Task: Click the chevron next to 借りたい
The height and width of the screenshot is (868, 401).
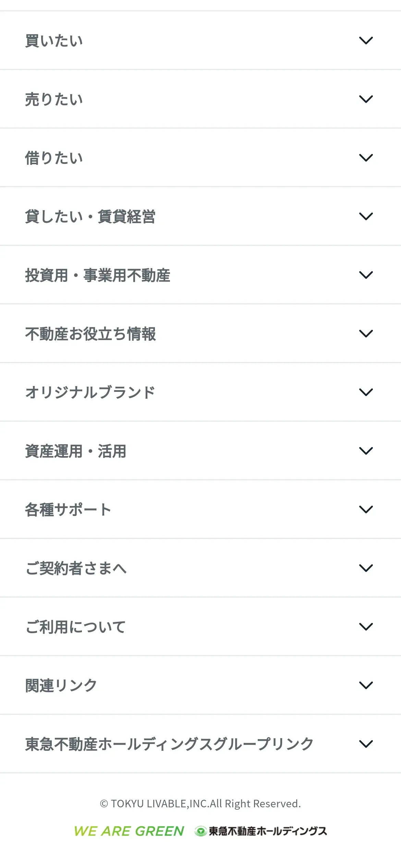Action: pos(366,158)
